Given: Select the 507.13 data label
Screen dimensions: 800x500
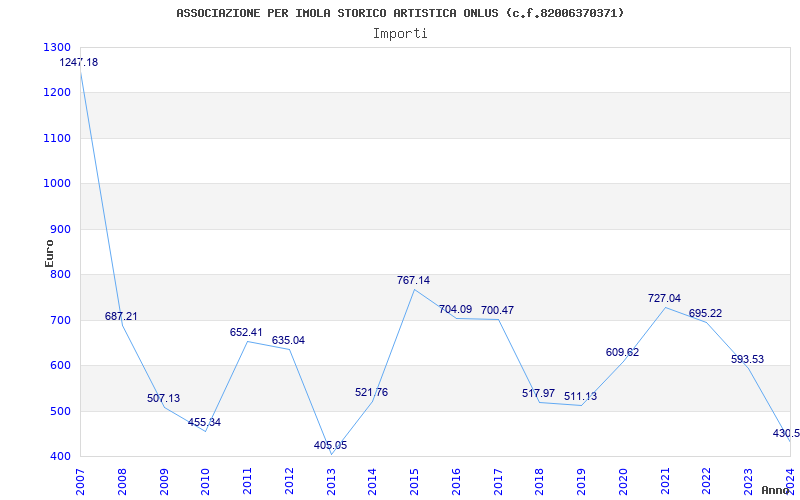Looking at the screenshot, I should 163,398.
